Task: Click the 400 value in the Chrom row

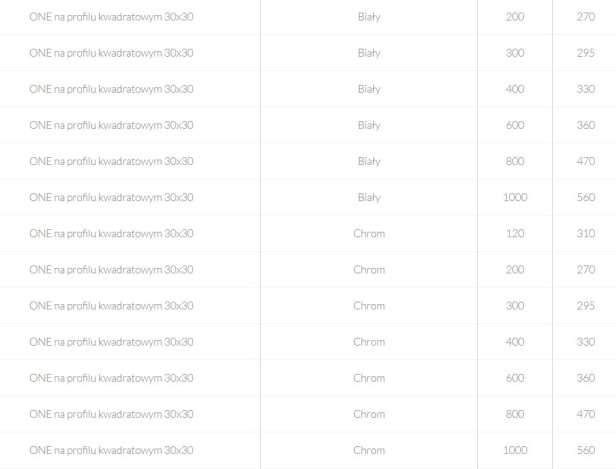Action: pos(515,342)
